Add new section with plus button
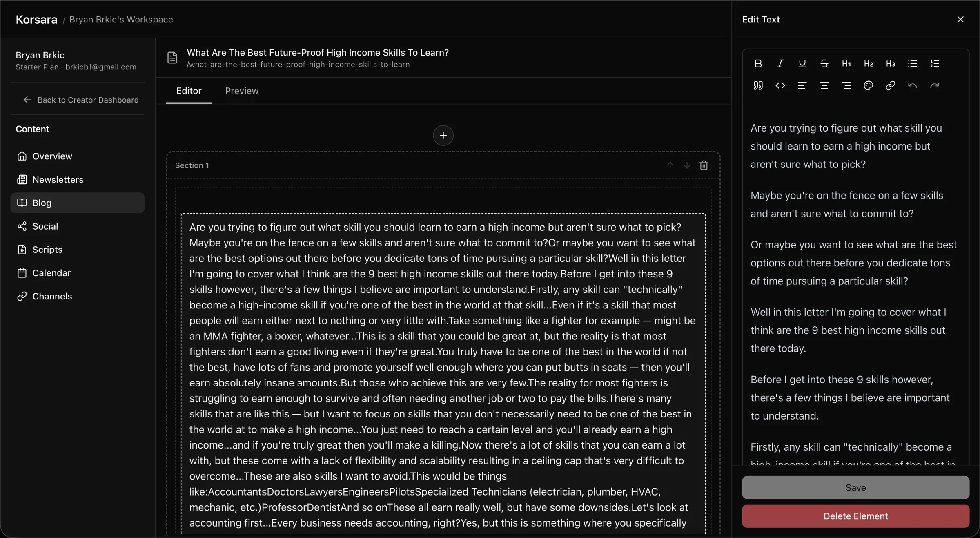 coord(443,135)
